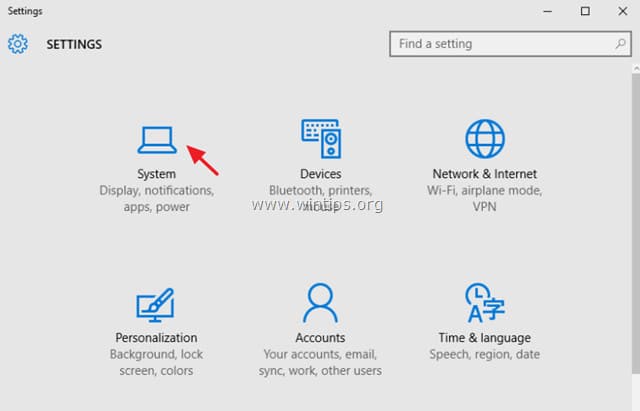Click the Find a setting field
640x411 pixels.
pyautogui.click(x=510, y=44)
